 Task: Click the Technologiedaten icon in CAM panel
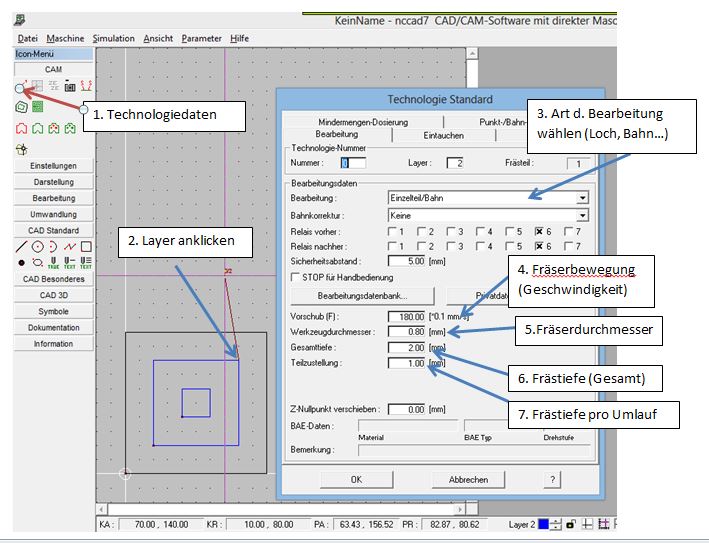click(21, 87)
